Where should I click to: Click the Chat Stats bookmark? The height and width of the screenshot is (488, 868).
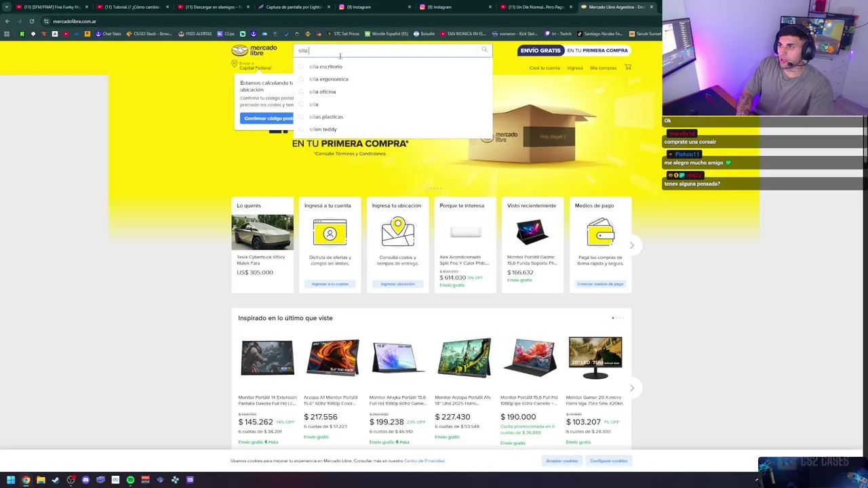tap(107, 34)
